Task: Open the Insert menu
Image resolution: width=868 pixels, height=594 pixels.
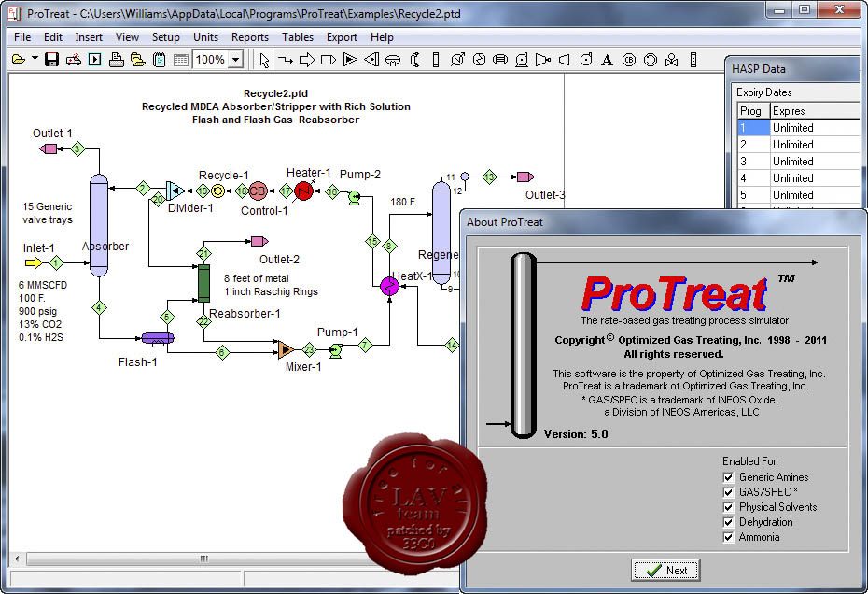Action: coord(89,37)
